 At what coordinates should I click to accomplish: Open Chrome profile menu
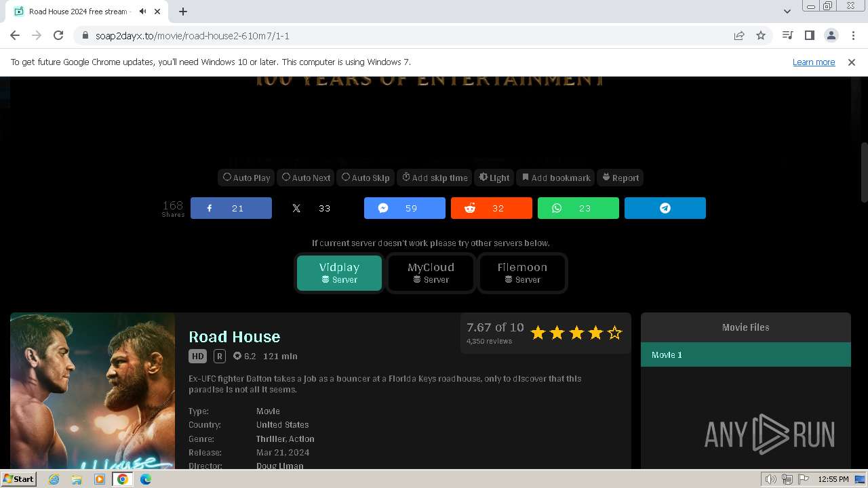(831, 35)
